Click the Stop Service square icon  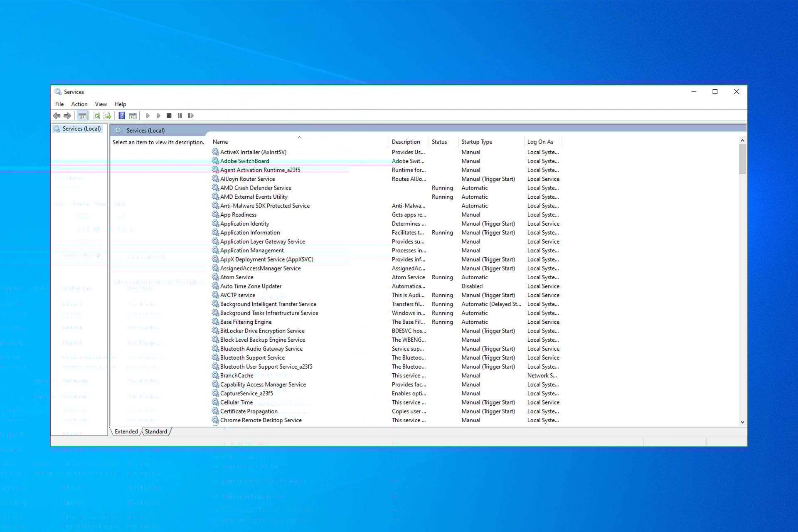point(169,116)
